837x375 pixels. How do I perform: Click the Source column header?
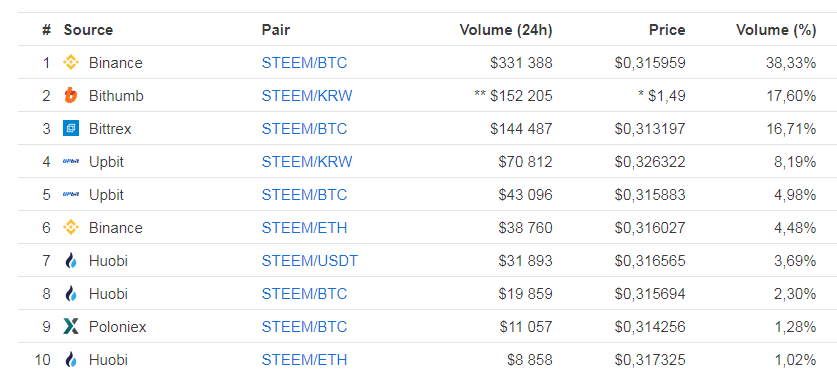click(x=88, y=30)
